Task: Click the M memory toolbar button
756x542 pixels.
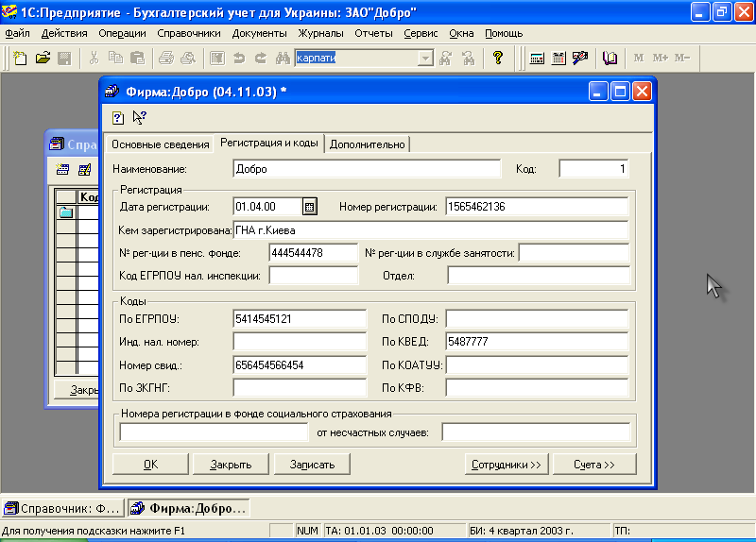Action: [x=639, y=58]
